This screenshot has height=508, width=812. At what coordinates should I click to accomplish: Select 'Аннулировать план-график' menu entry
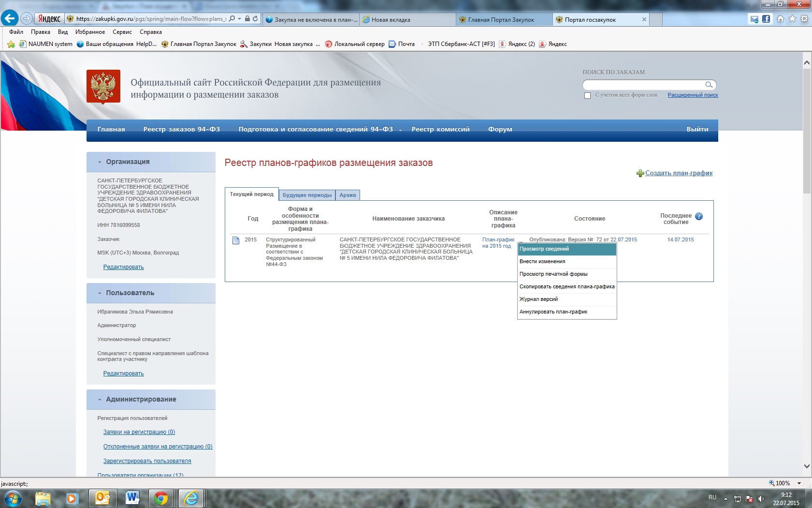point(567,312)
